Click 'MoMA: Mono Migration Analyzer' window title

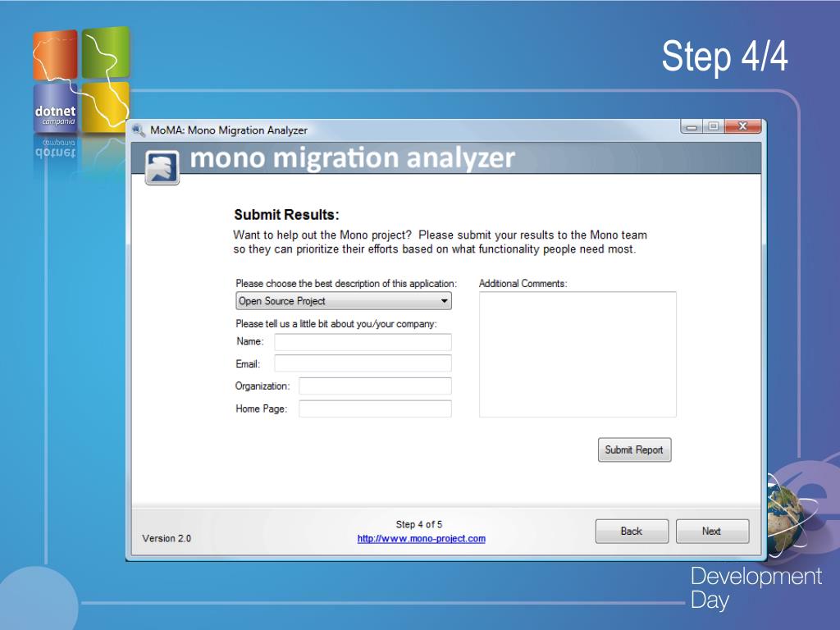(x=229, y=130)
